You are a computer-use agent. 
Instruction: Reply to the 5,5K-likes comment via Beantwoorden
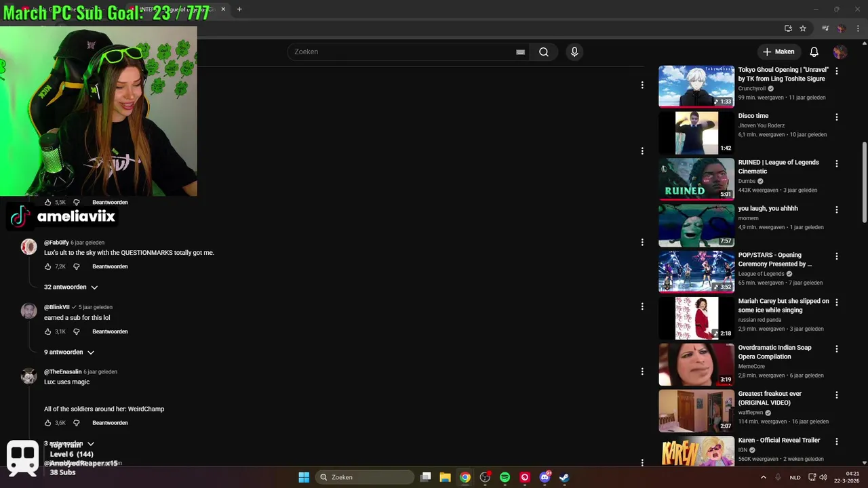pos(110,203)
